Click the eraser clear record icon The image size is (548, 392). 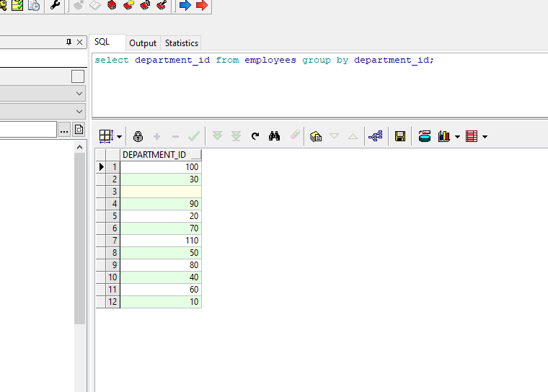click(295, 135)
